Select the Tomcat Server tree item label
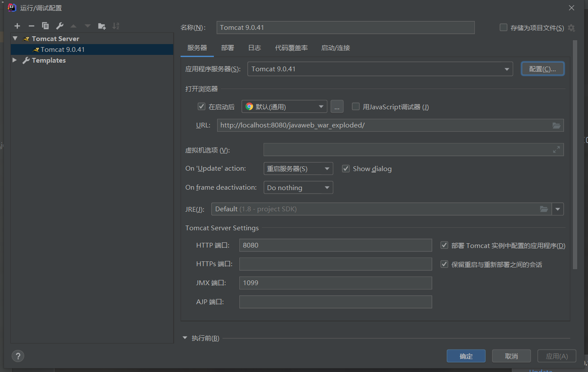 point(55,38)
